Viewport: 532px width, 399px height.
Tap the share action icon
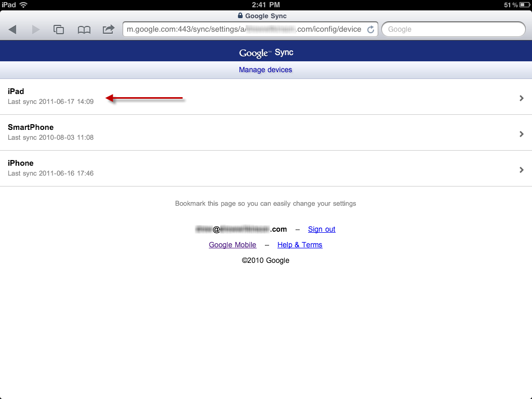pos(109,29)
